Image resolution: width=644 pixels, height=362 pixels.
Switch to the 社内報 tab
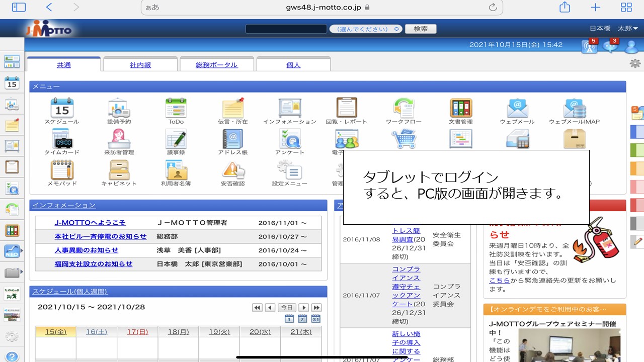coord(140,64)
